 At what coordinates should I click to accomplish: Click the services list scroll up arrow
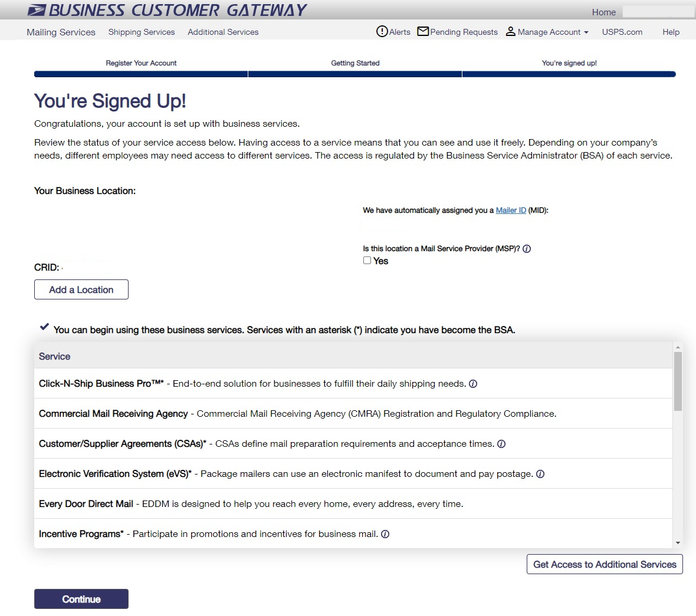(678, 347)
